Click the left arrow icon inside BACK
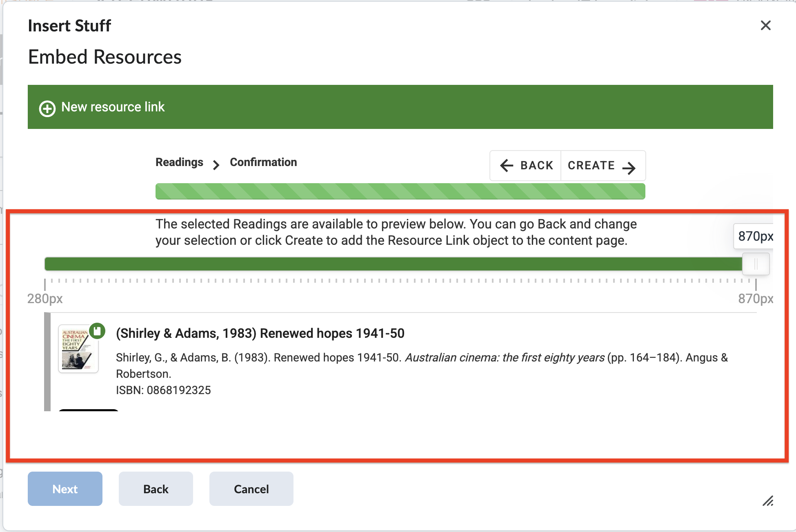Image resolution: width=796 pixels, height=532 pixels. pyautogui.click(x=507, y=166)
